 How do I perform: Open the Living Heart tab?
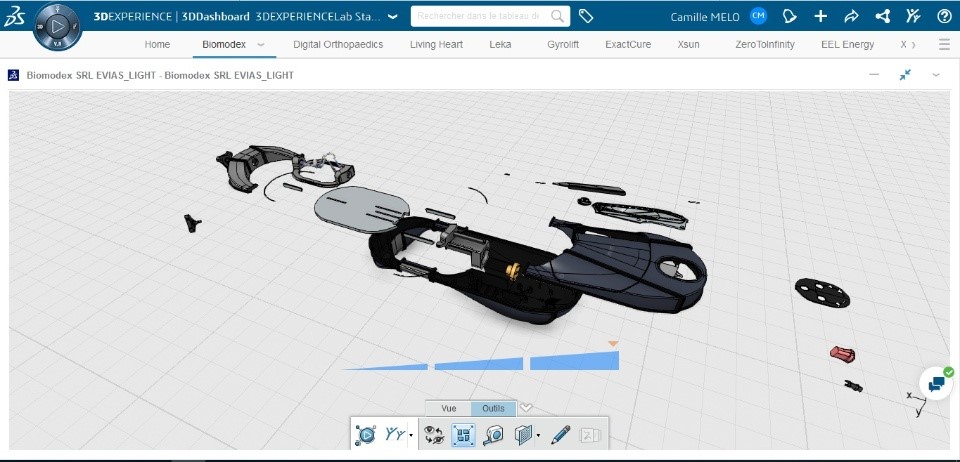pyautogui.click(x=437, y=45)
